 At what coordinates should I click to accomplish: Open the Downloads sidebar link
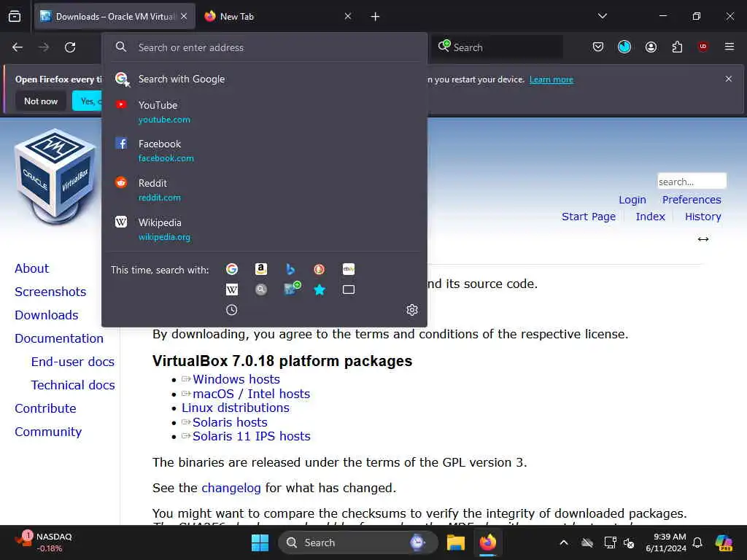tap(46, 315)
